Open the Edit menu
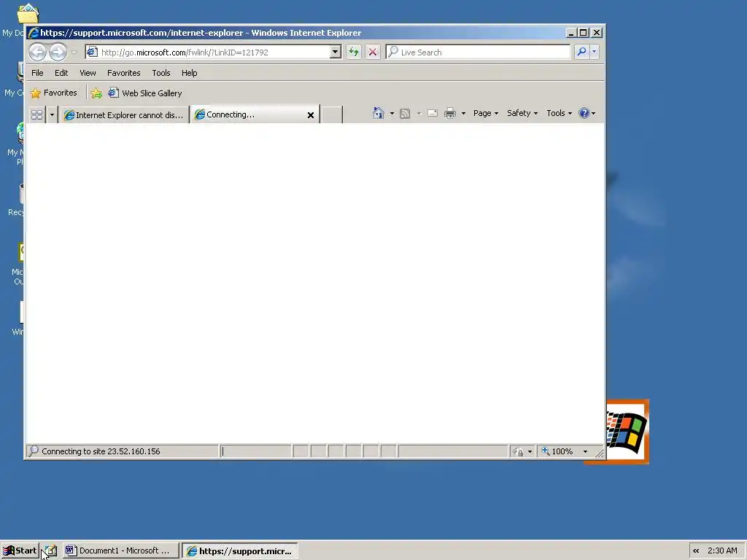This screenshot has width=747, height=560. click(x=61, y=73)
